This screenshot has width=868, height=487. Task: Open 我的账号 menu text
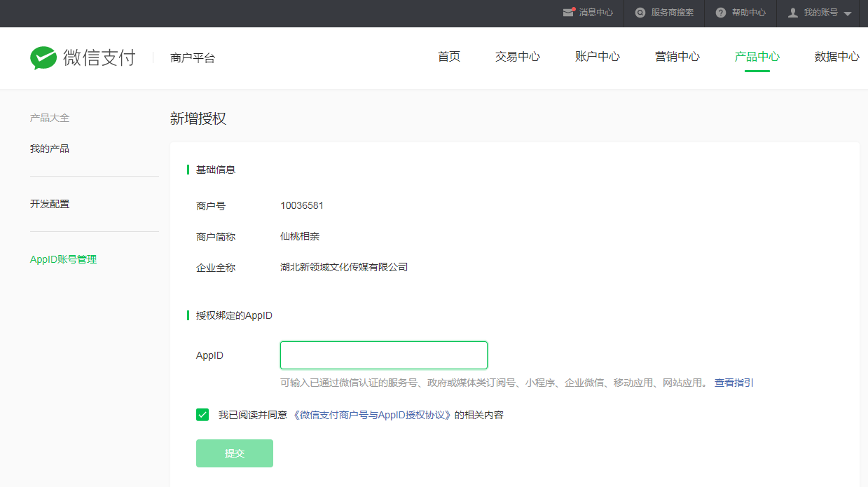coord(821,13)
